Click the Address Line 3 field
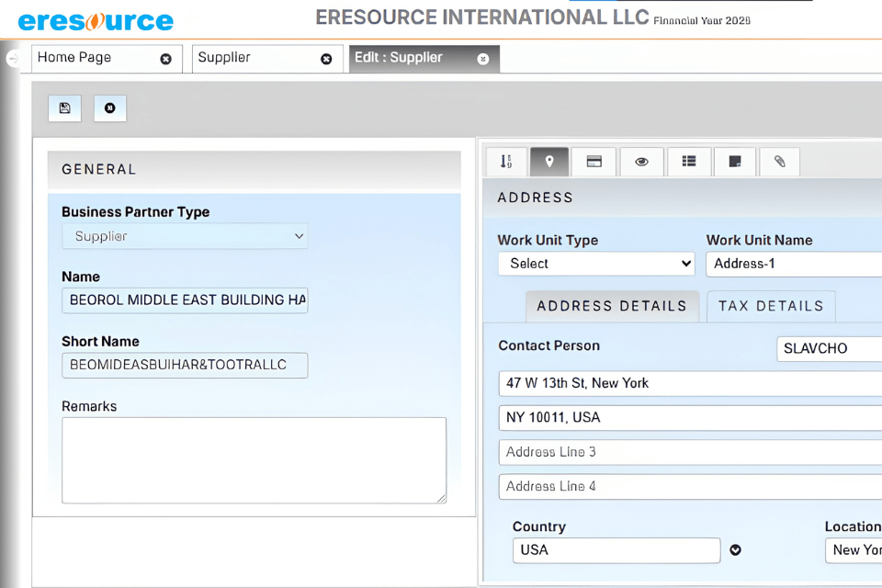The height and width of the screenshot is (588, 882). [690, 452]
